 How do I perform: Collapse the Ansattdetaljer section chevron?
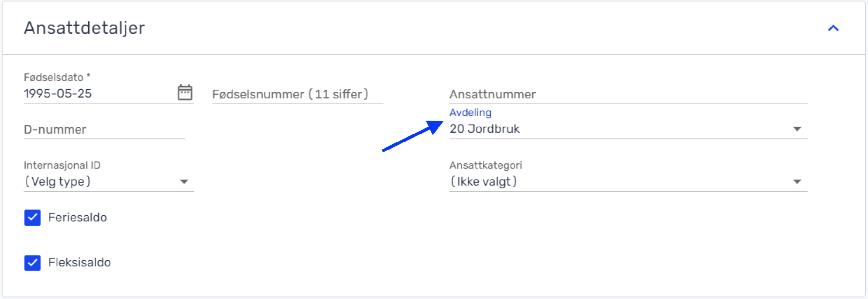[833, 28]
